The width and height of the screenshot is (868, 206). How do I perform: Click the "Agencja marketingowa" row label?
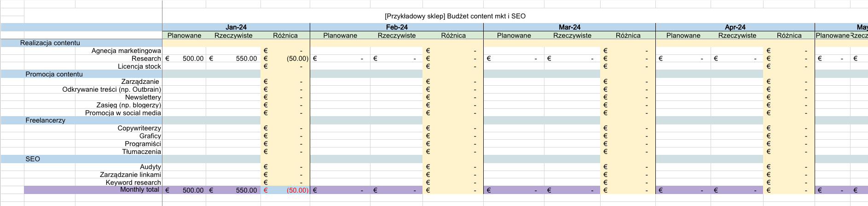point(126,51)
